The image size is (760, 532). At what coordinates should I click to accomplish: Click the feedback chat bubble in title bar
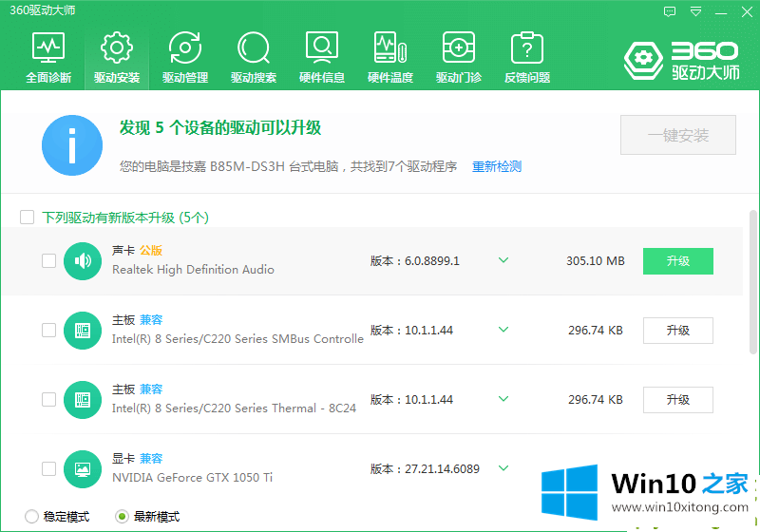[x=670, y=11]
